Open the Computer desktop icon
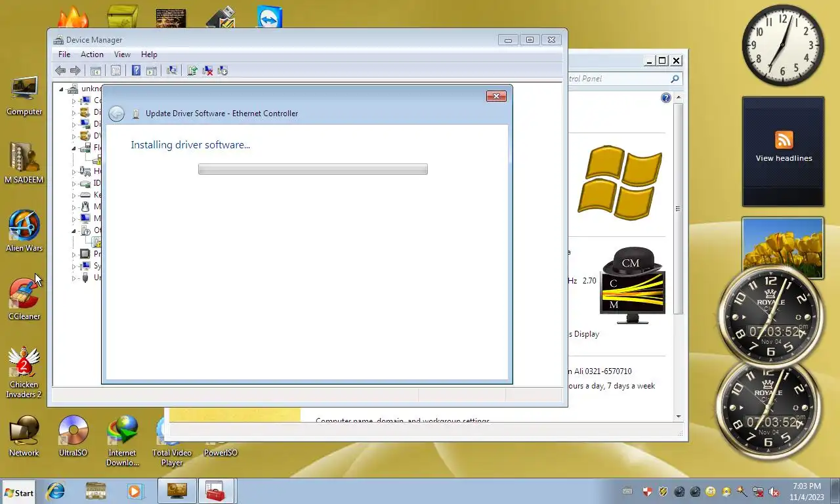This screenshot has height=504, width=840. (x=24, y=96)
